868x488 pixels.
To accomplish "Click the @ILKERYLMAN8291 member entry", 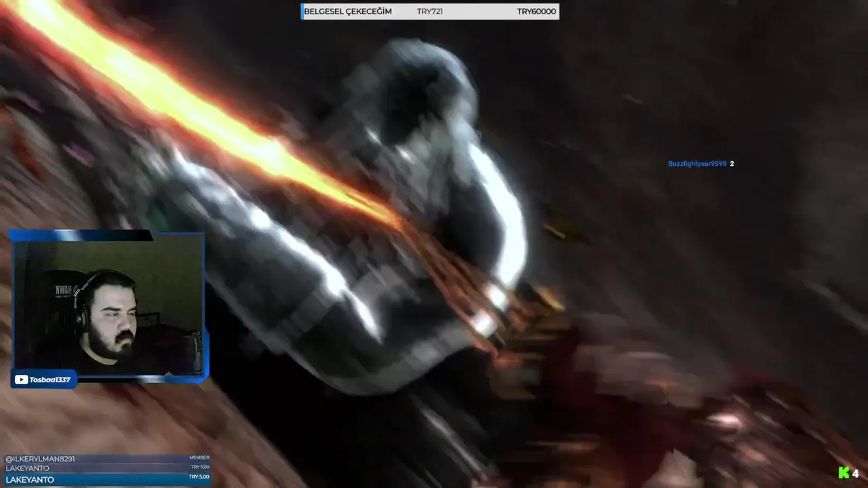I will click(x=40, y=459).
